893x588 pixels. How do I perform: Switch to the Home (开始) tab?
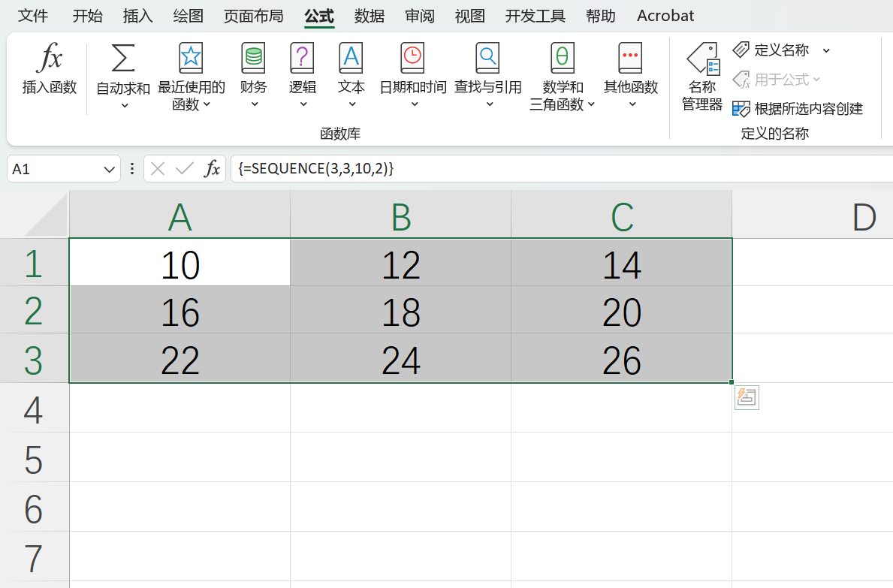click(87, 15)
